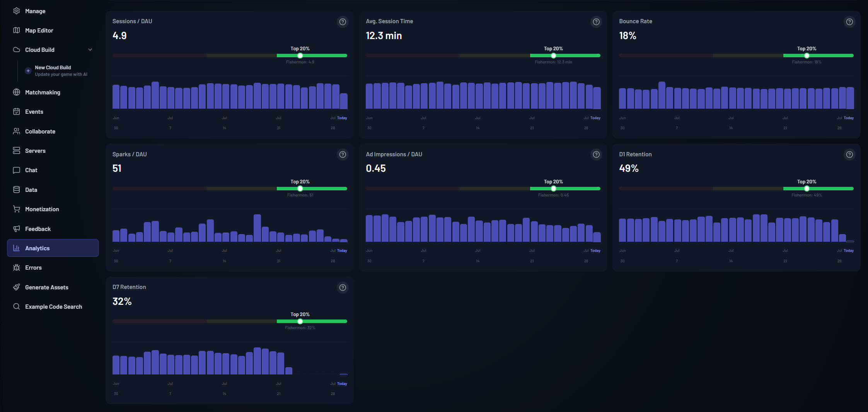
Task: Open help for Ad Impressions / DAU card
Action: (596, 154)
